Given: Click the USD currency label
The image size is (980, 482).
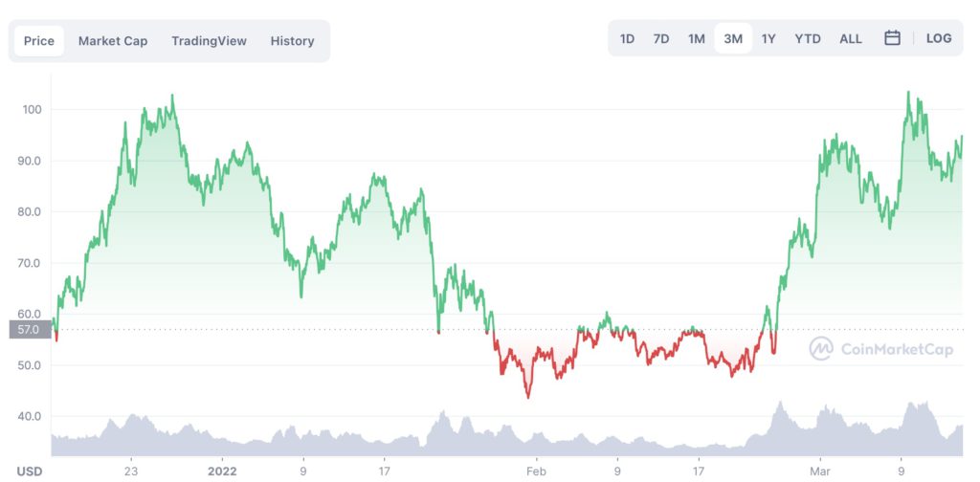Looking at the screenshot, I should (x=29, y=471).
